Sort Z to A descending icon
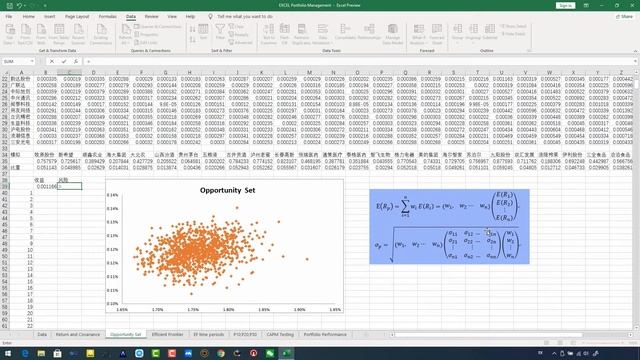This screenshot has height=360, width=640. 193,40
